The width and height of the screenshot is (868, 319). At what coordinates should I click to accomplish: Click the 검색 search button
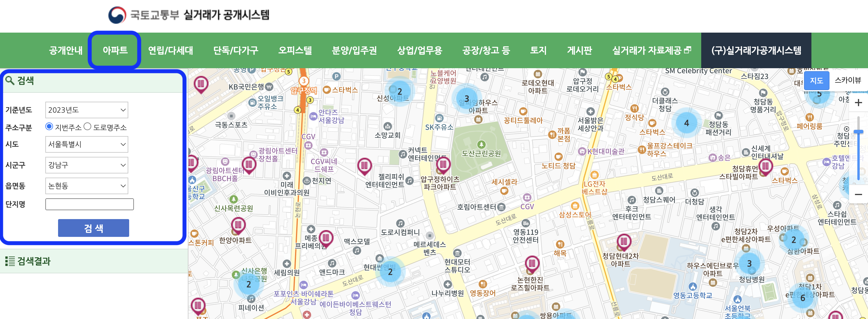tap(93, 228)
